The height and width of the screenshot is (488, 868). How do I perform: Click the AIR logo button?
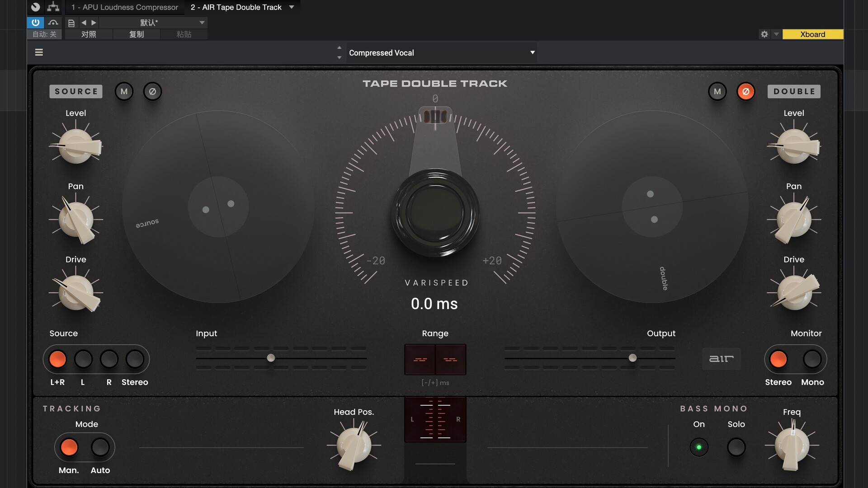(721, 359)
